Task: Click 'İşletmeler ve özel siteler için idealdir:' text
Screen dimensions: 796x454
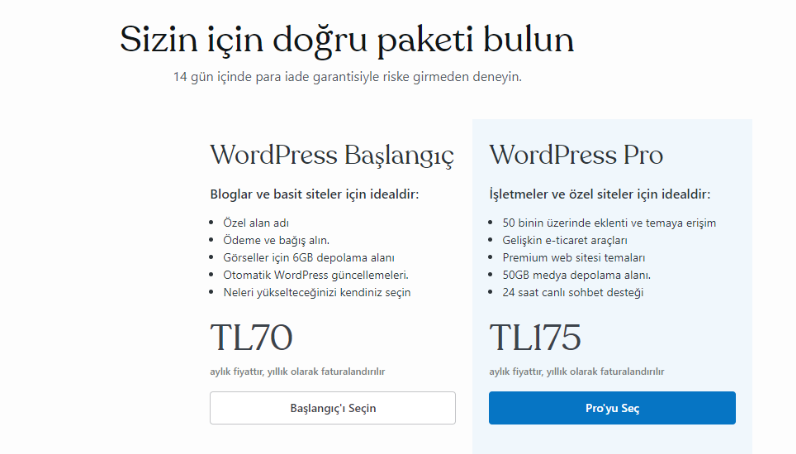Action: pyautogui.click(x=600, y=194)
